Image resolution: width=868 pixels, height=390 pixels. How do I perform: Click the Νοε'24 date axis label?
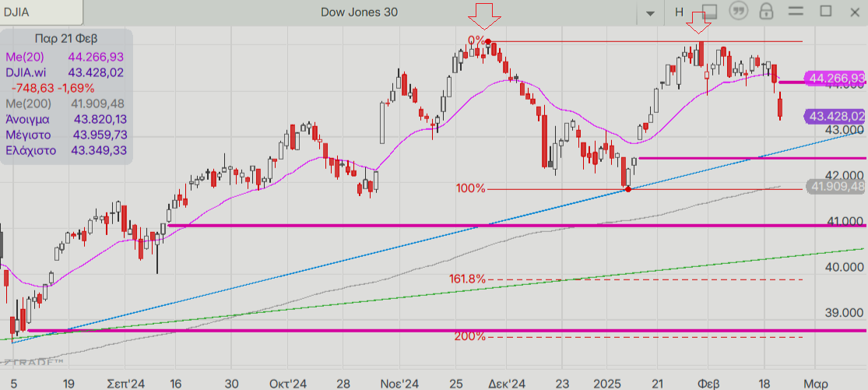pos(400,384)
